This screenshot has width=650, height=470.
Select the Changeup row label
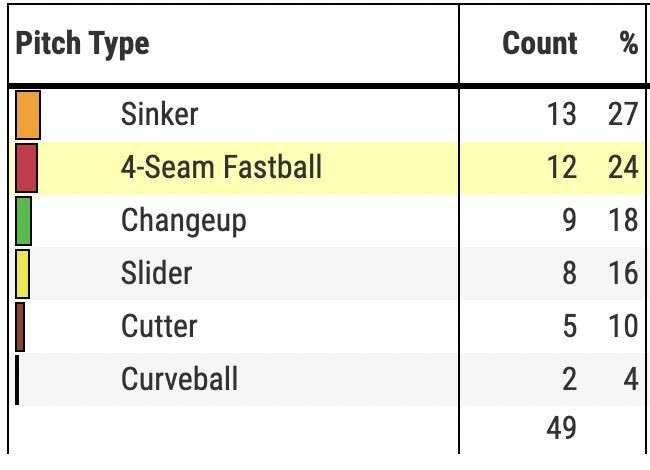tap(184, 222)
